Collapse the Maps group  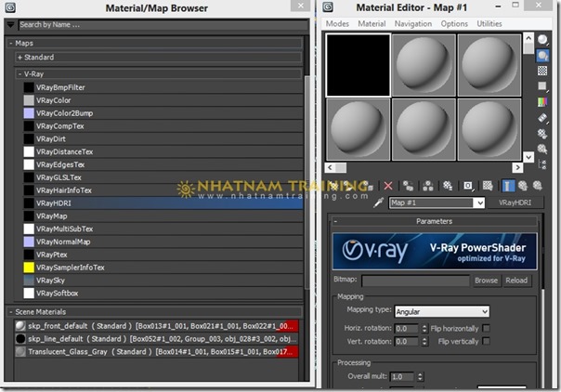tap(11, 44)
